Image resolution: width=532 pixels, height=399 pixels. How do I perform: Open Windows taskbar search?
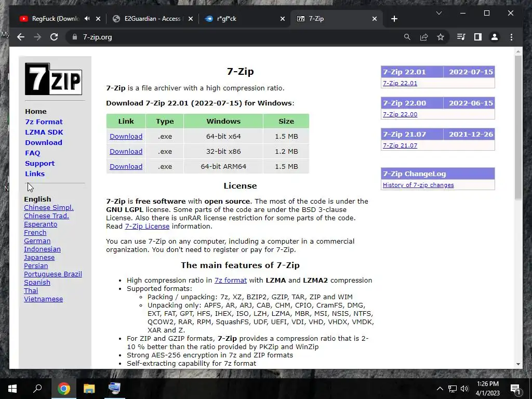[37, 389]
